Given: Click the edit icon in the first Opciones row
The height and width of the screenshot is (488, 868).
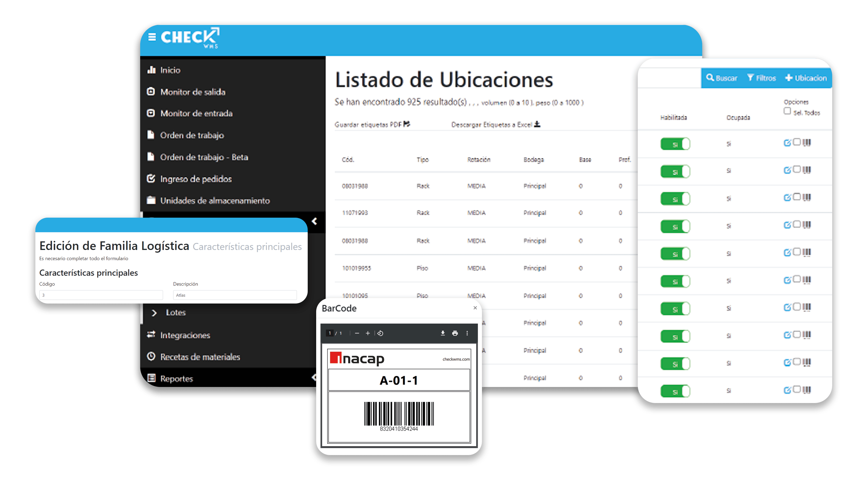Looking at the screenshot, I should (787, 143).
